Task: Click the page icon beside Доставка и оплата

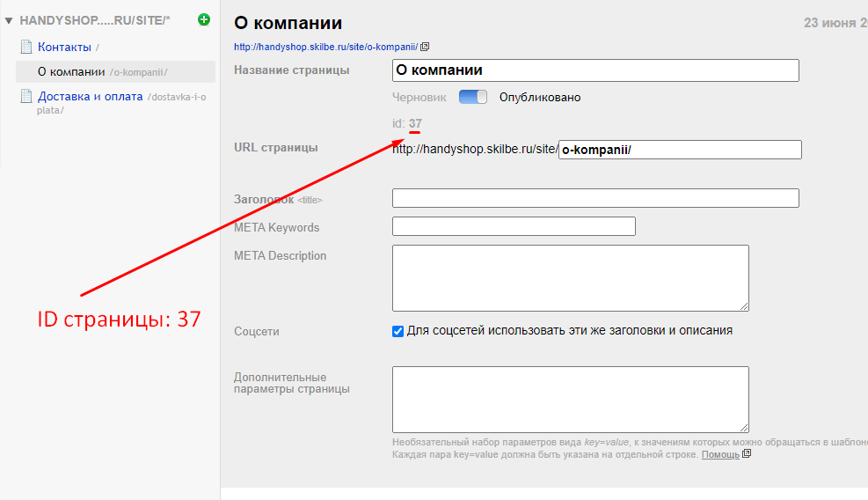Action: tap(26, 97)
